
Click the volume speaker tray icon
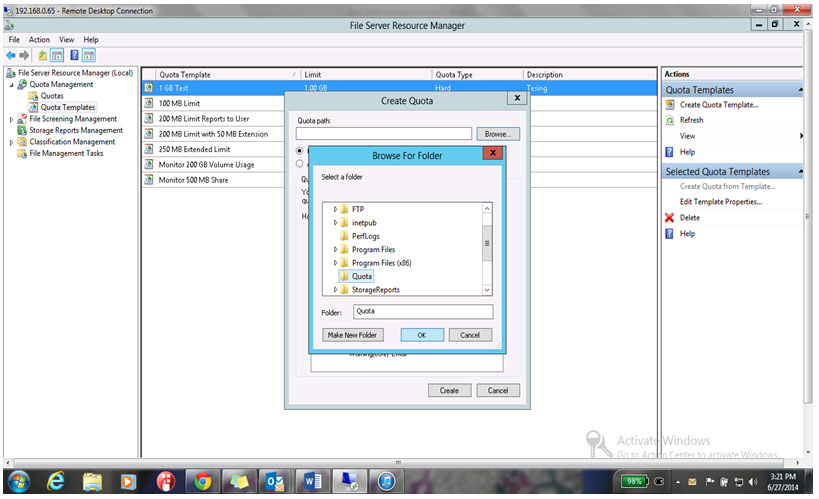click(x=753, y=482)
